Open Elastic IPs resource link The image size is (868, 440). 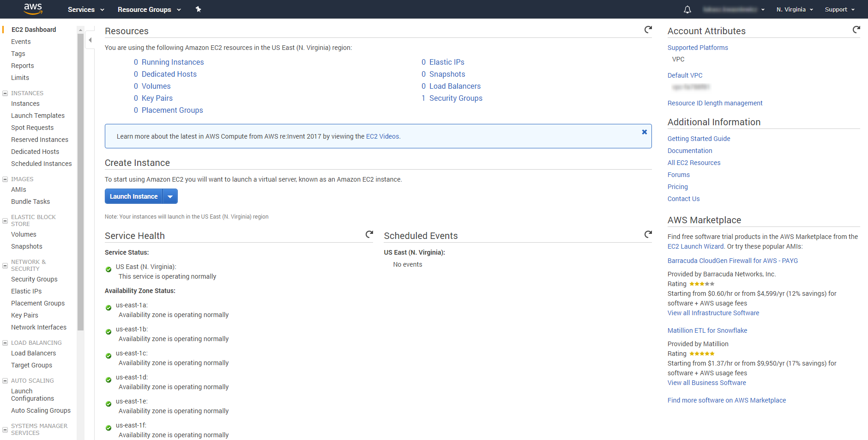446,62
